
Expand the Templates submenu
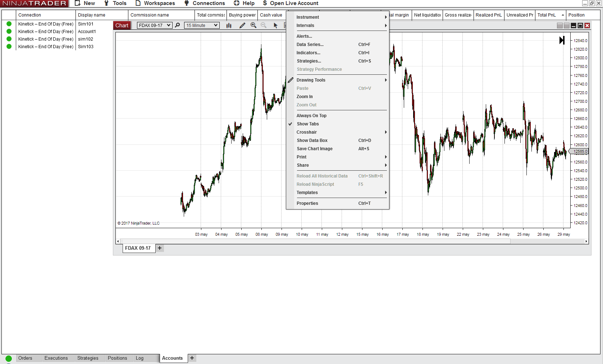tap(338, 193)
